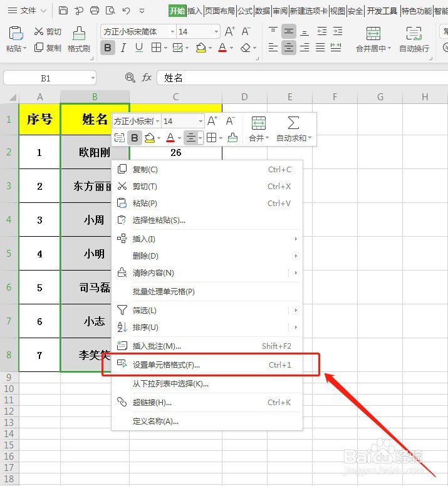
Task: Select 插入批注(M) in context menu
Action: pyautogui.click(x=207, y=346)
